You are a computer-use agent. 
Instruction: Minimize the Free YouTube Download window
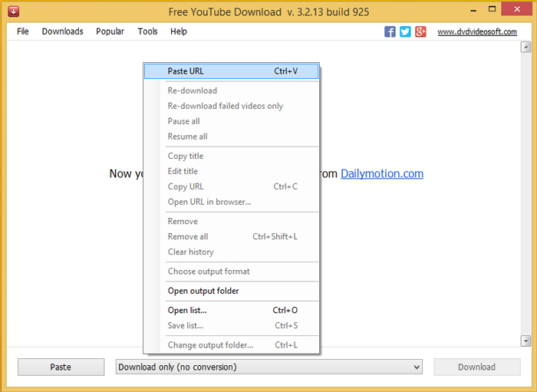(473, 9)
